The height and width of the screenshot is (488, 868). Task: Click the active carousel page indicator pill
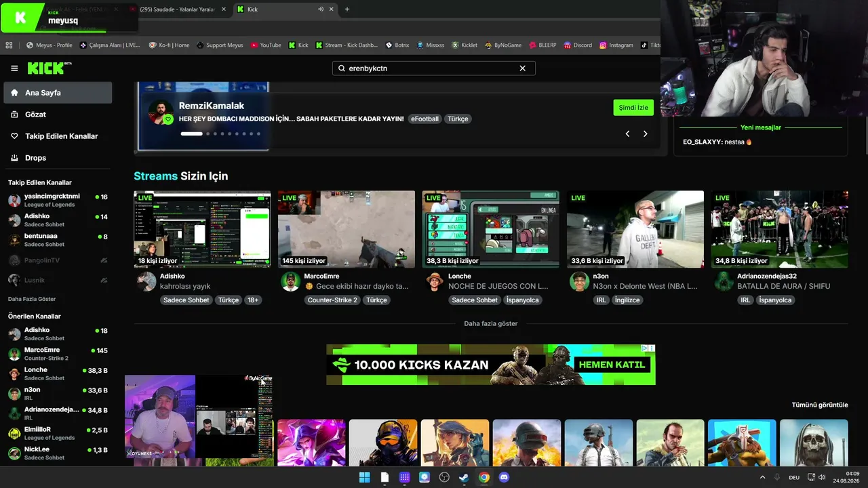click(191, 134)
